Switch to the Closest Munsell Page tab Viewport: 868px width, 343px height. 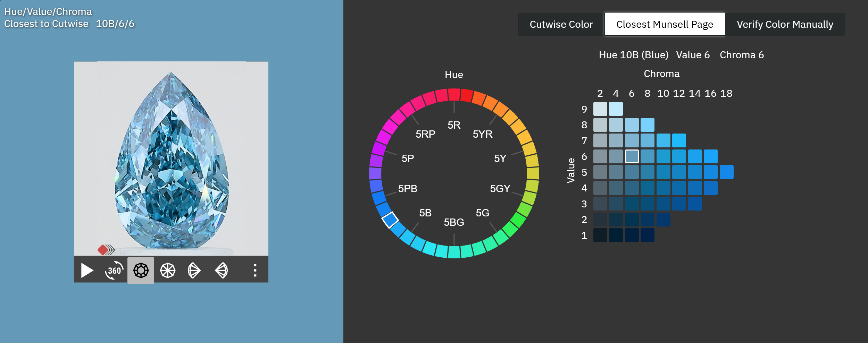pyautogui.click(x=665, y=24)
